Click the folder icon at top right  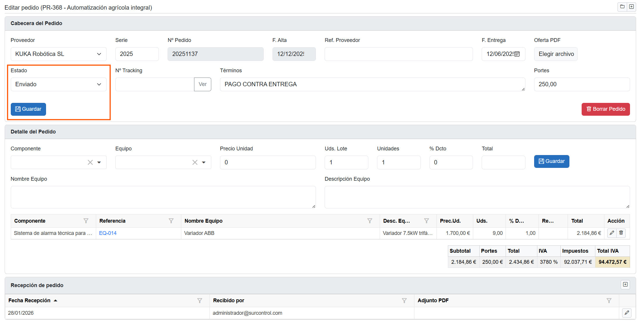click(x=622, y=7)
